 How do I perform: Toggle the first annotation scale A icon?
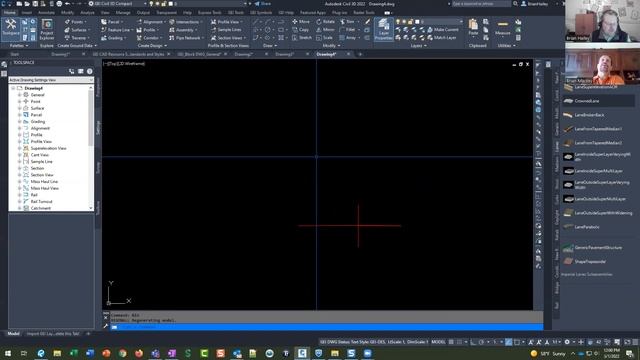531,342
